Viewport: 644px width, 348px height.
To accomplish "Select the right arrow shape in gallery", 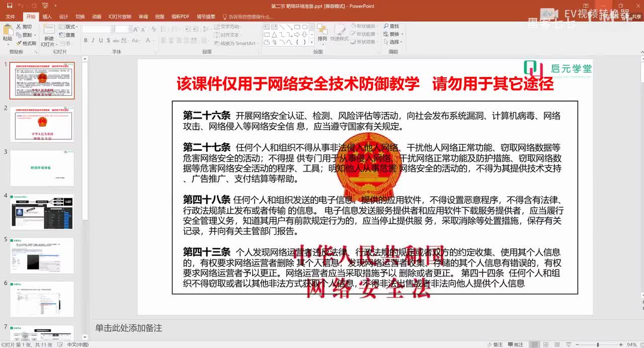I will pos(297,35).
